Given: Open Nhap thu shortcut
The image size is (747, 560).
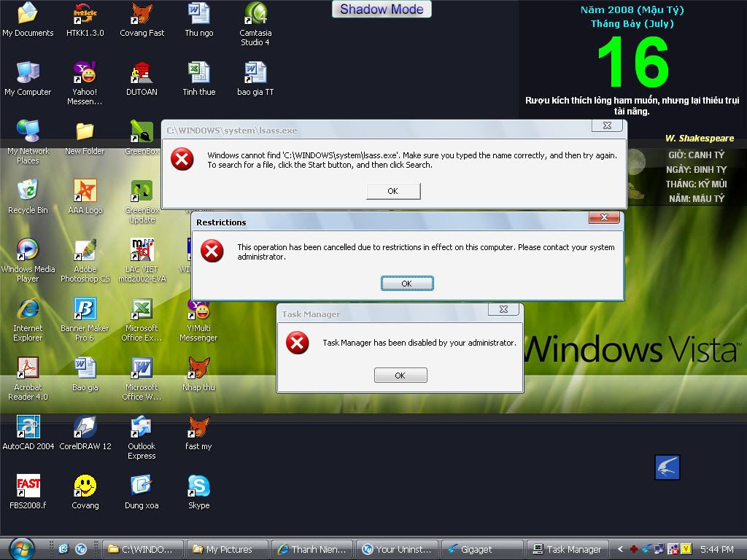Looking at the screenshot, I should pyautogui.click(x=198, y=374).
